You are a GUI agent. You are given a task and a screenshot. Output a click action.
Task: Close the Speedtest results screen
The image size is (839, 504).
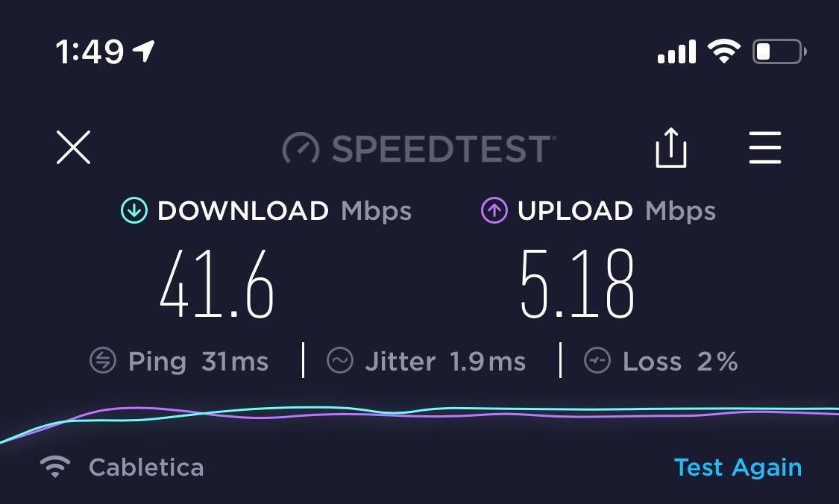coord(73,147)
